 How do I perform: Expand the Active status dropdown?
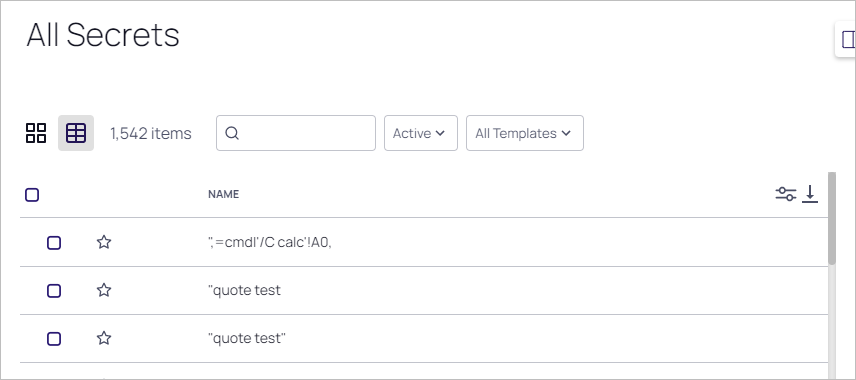tap(421, 133)
